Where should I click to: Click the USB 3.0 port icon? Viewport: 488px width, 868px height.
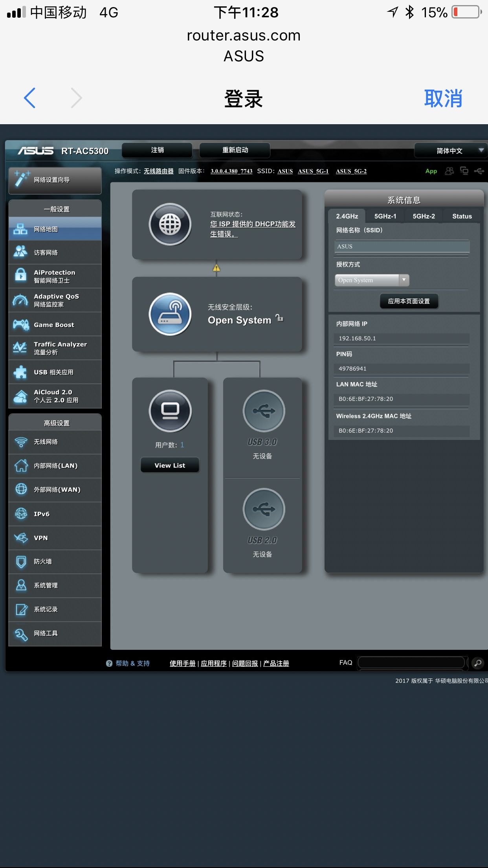point(264,411)
